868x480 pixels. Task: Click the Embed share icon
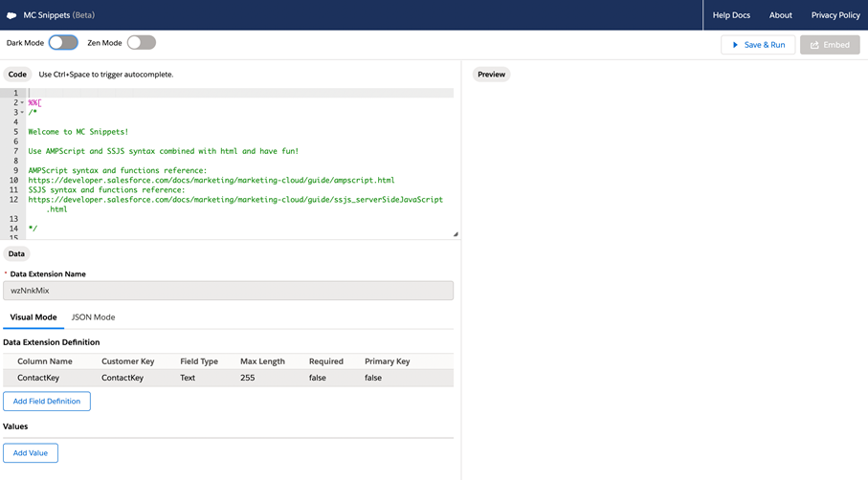814,45
